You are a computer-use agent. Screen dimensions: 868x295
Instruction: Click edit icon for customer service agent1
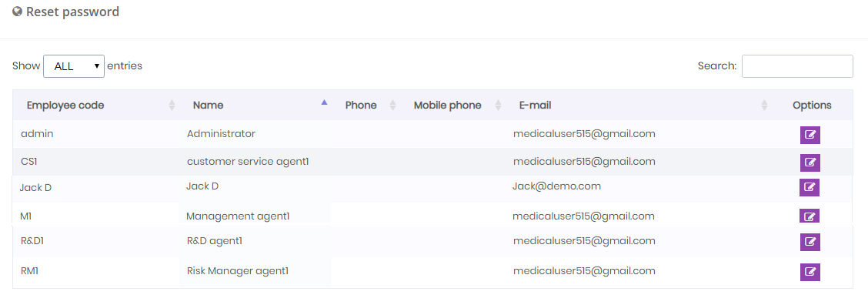(x=810, y=163)
